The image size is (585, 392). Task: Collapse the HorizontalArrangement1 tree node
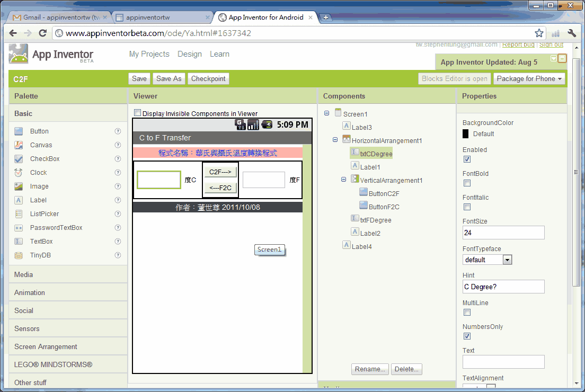tap(335, 139)
